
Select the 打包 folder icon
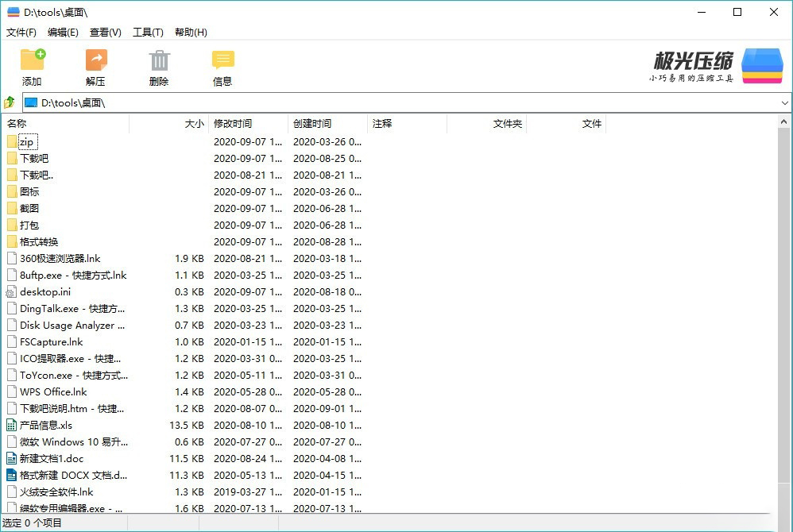[x=12, y=226]
